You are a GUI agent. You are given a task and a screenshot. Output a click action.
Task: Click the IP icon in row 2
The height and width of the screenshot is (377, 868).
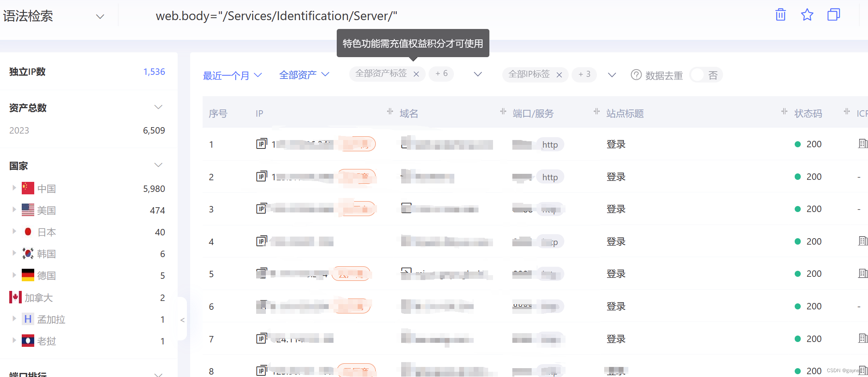pos(261,176)
